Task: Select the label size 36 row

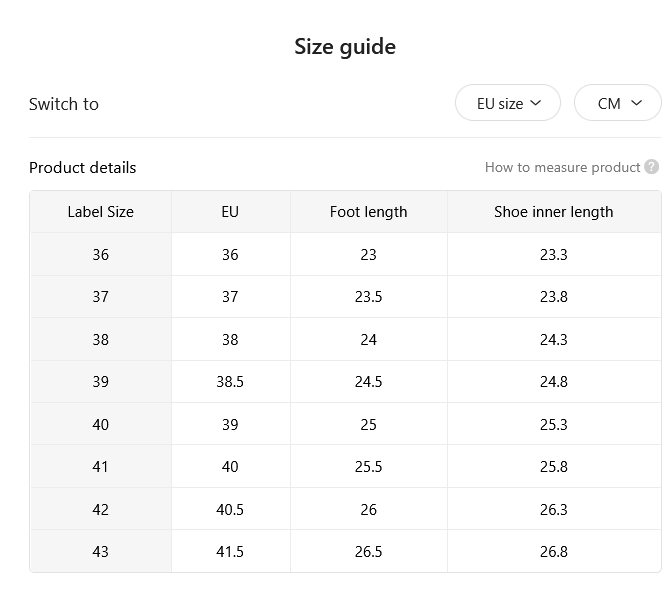Action: point(345,254)
